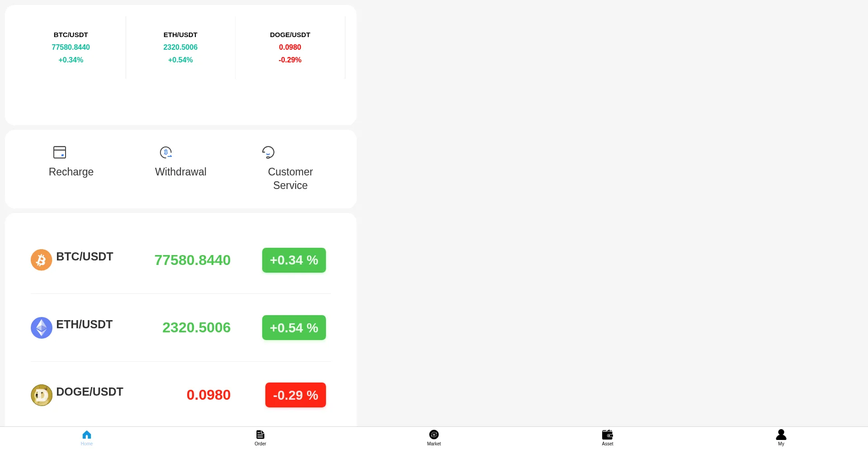
Task: Switch to the Market tab
Action: pyautogui.click(x=434, y=438)
